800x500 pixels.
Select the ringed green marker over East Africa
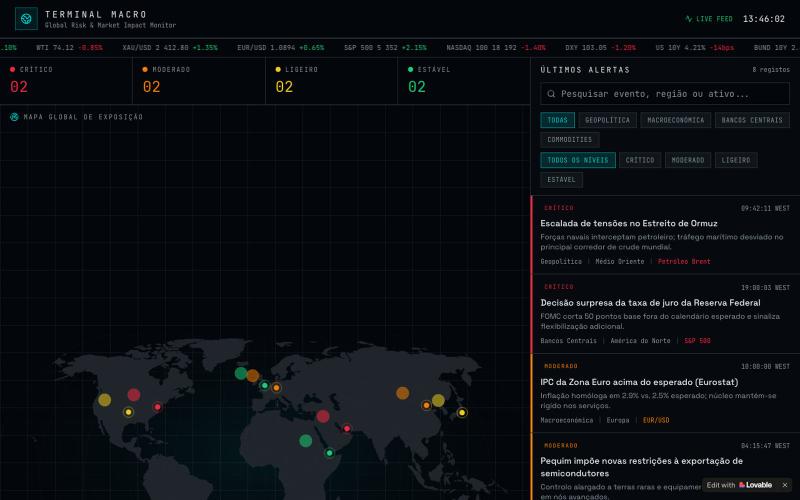pyautogui.click(x=330, y=453)
